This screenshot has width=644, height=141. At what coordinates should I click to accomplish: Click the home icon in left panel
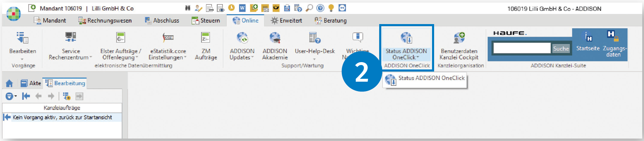(x=9, y=83)
